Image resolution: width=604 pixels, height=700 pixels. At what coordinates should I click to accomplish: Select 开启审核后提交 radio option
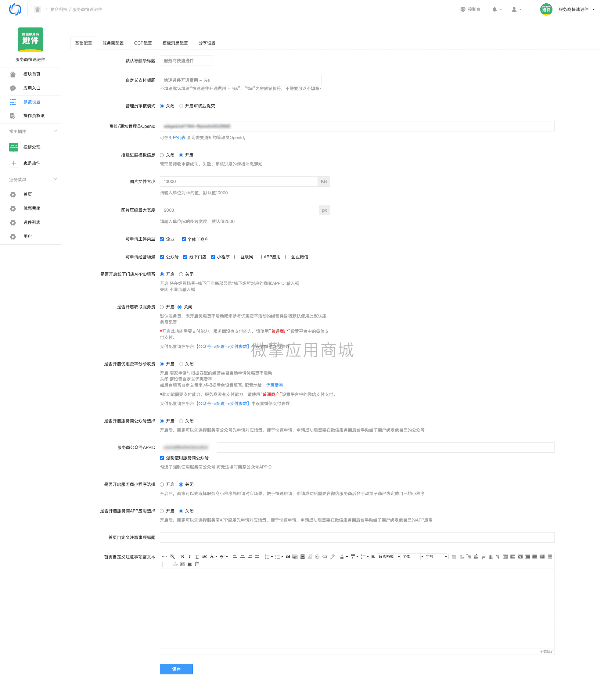tap(181, 106)
